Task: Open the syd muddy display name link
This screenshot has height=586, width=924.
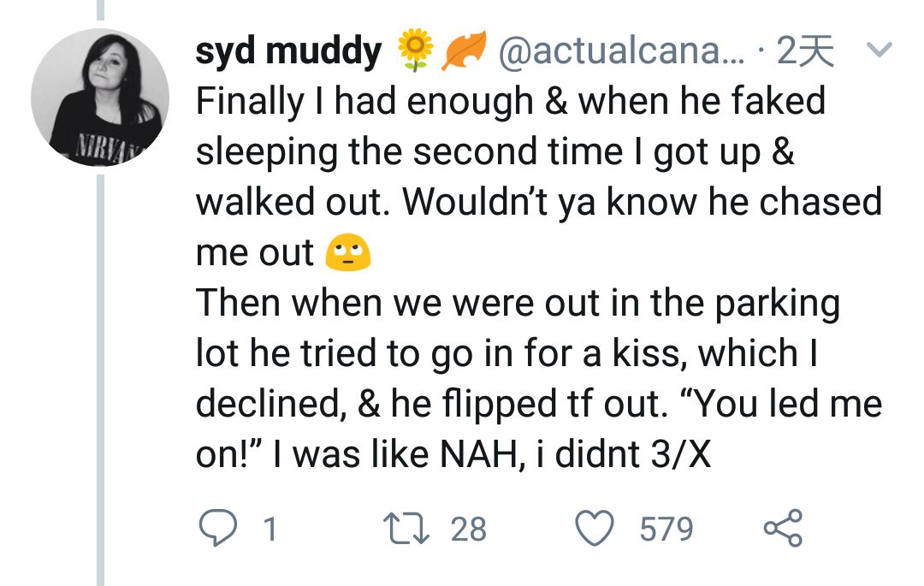Action: (288, 52)
